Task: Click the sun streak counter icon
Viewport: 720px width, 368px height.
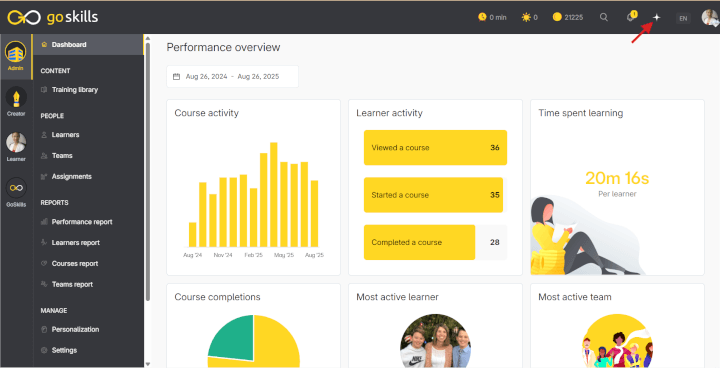Action: point(526,17)
